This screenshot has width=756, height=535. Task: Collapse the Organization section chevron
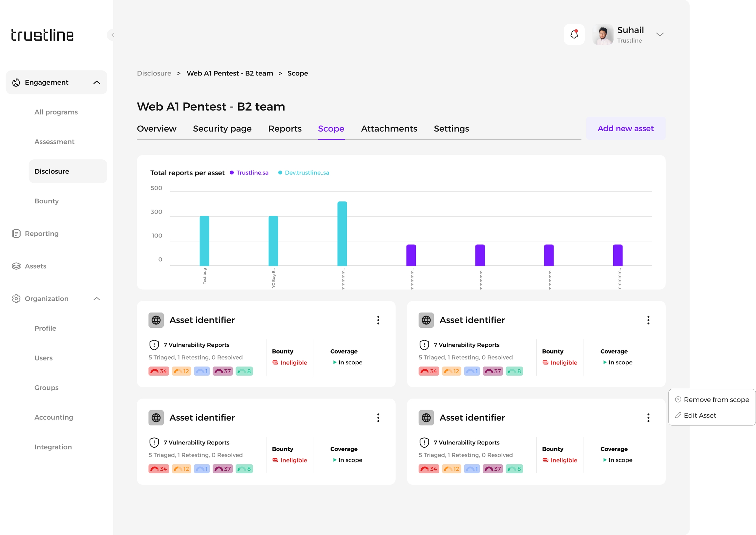point(96,298)
